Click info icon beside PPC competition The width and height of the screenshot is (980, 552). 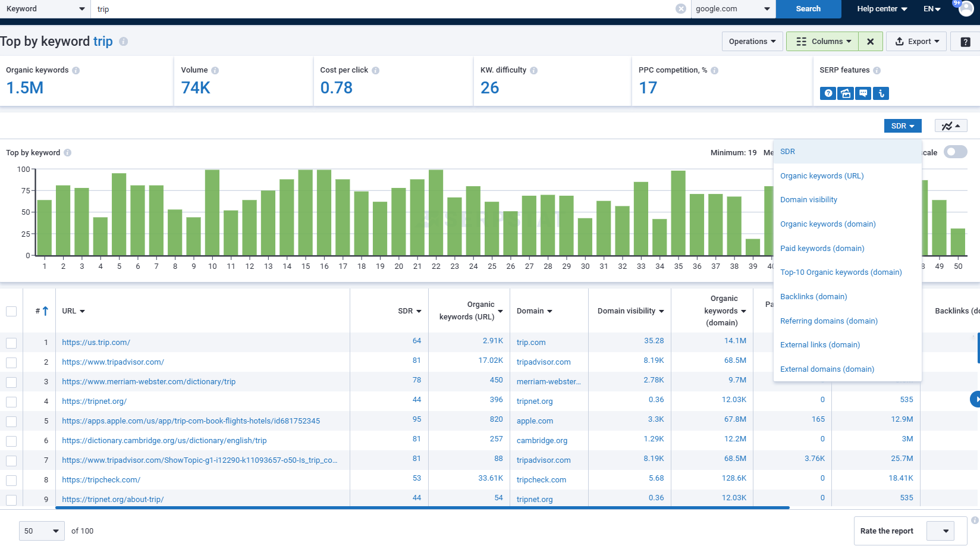click(715, 70)
